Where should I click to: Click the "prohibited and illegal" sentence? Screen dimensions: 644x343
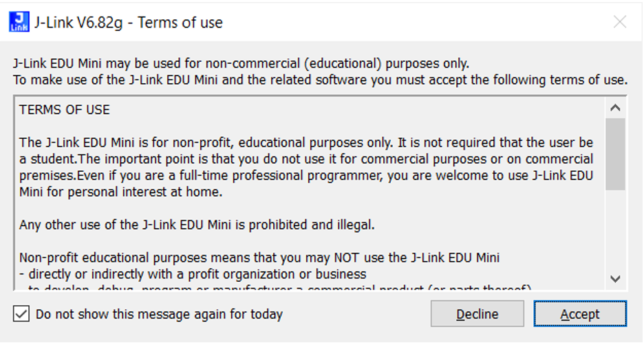tap(197, 225)
